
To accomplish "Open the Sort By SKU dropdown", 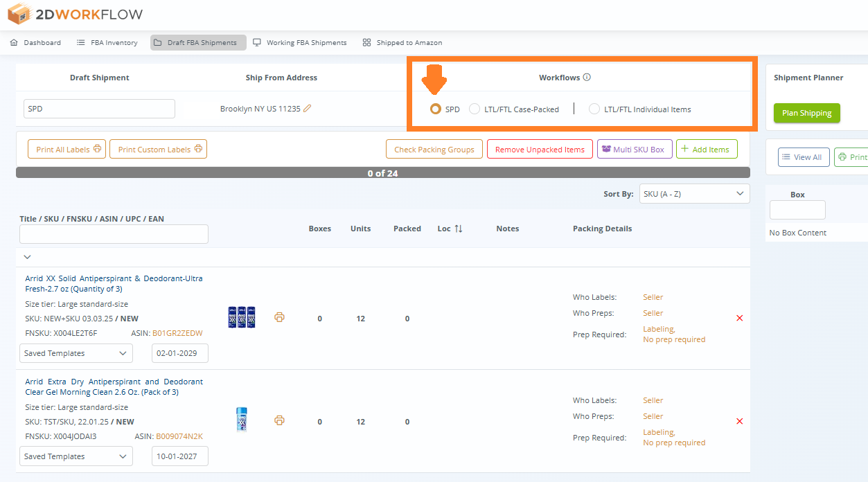I will pyautogui.click(x=694, y=193).
